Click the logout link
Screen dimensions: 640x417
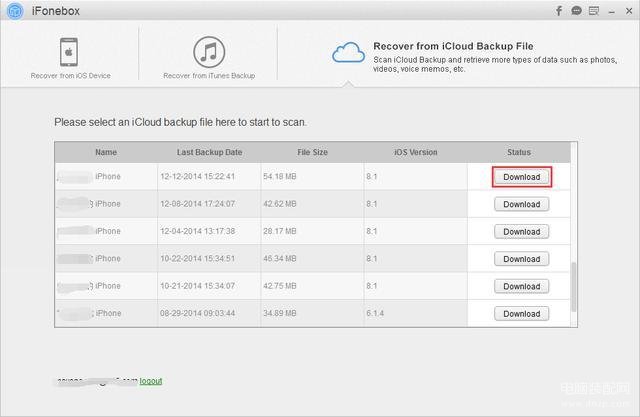click(151, 381)
